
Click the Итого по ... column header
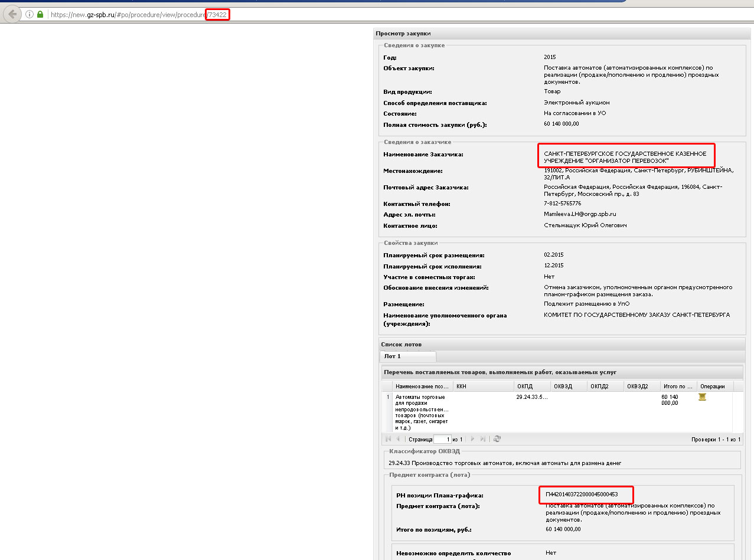(678, 387)
